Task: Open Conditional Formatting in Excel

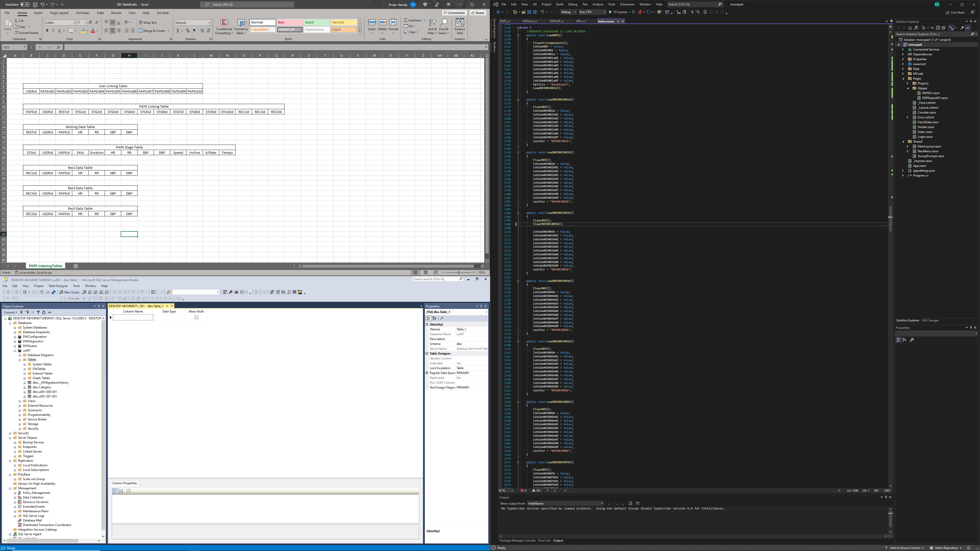Action: 224,27
